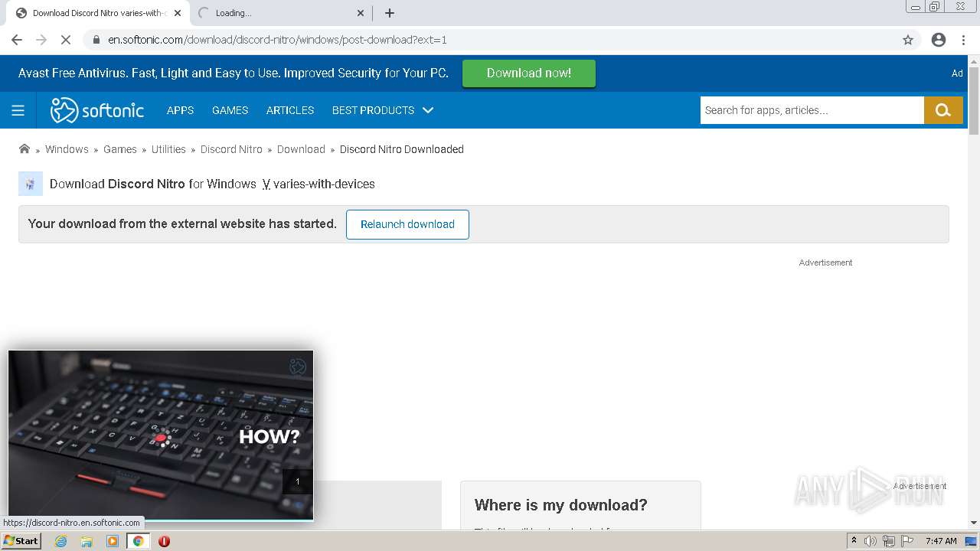Click the page scrollbar down arrow
This screenshot has height=551, width=980.
coord(974,523)
